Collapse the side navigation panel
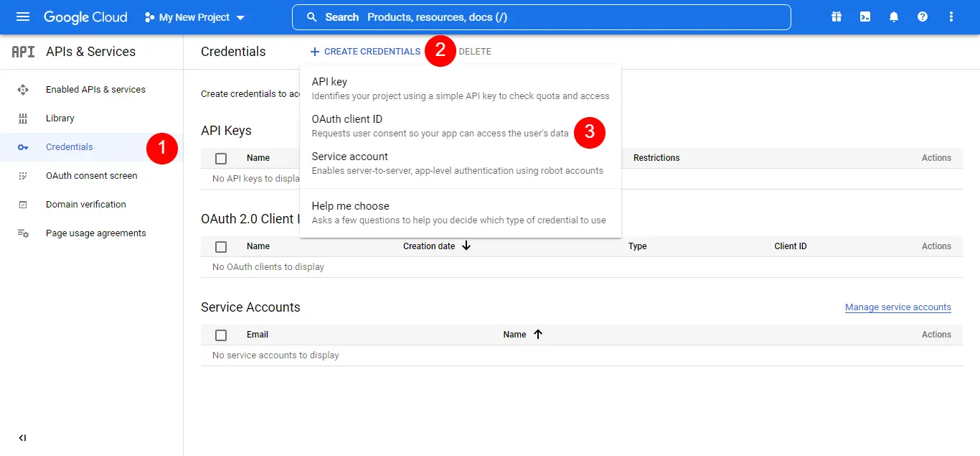Image resolution: width=980 pixels, height=456 pixels. [22, 437]
